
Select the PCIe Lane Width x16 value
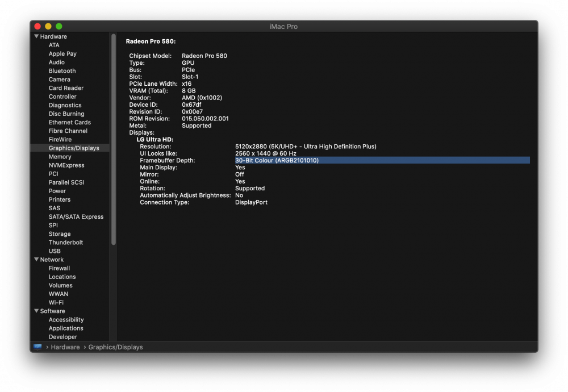186,84
